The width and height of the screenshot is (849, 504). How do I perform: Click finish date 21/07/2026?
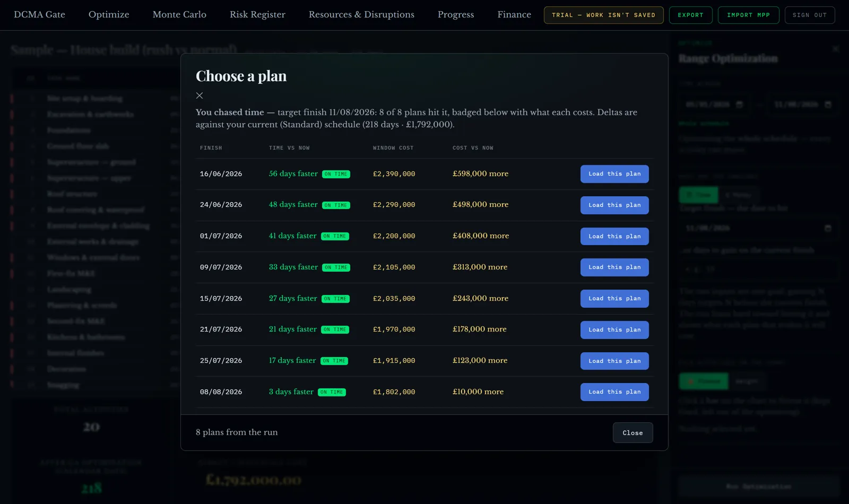[221, 329]
